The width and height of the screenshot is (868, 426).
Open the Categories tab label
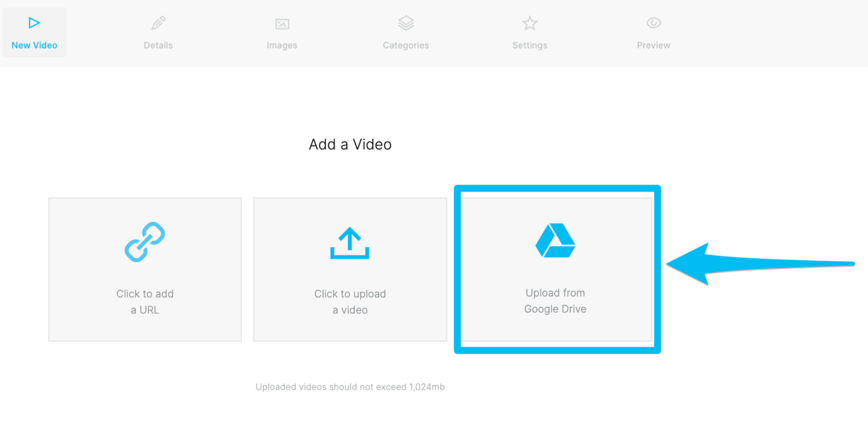406,45
